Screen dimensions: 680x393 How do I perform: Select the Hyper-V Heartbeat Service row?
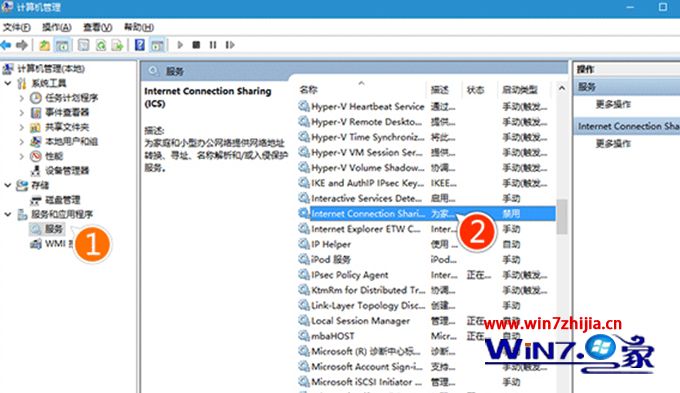click(x=426, y=106)
